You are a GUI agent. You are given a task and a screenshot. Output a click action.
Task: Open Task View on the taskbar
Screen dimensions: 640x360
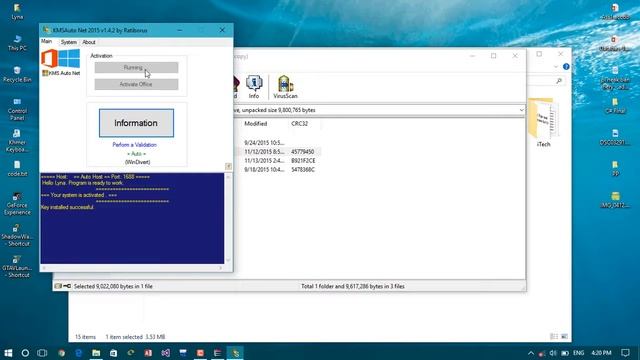coord(42,353)
